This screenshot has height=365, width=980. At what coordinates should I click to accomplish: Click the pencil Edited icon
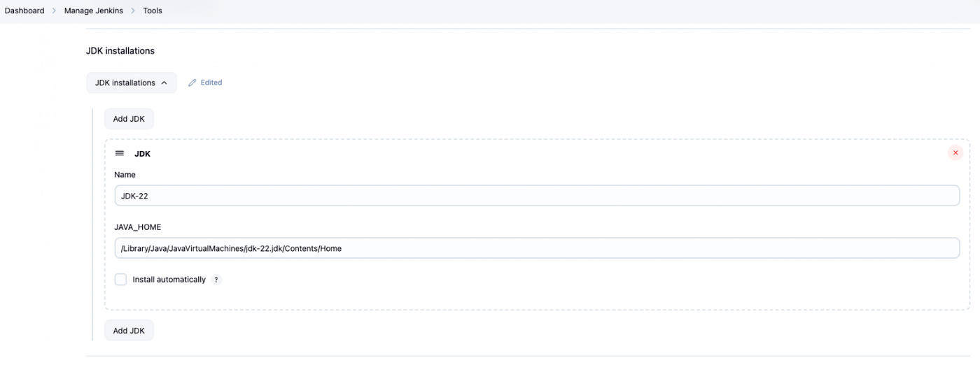click(192, 83)
